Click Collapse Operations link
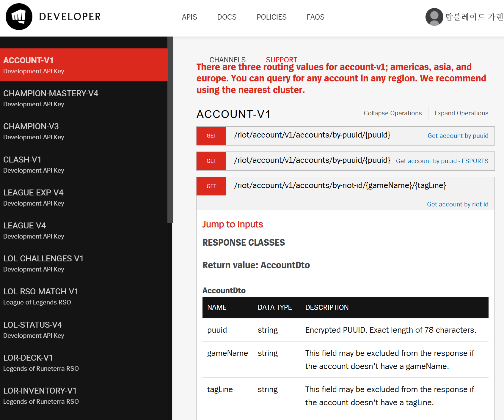The image size is (504, 420). pyautogui.click(x=392, y=113)
